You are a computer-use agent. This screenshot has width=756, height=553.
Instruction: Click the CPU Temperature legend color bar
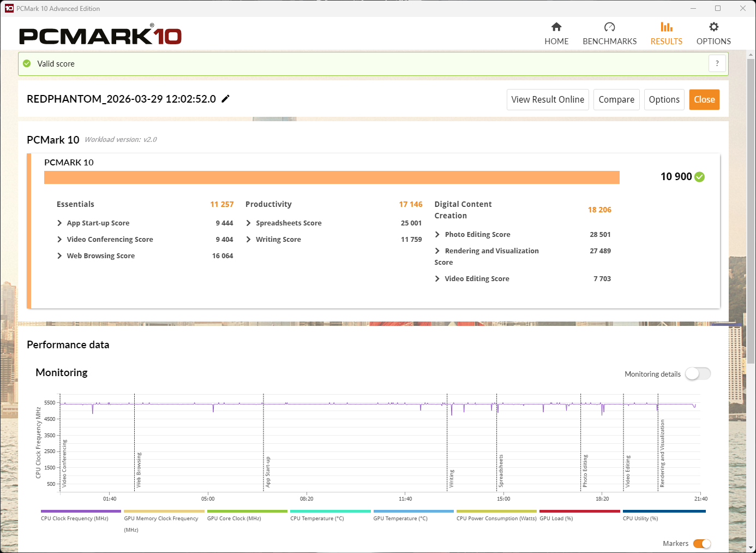(x=330, y=512)
